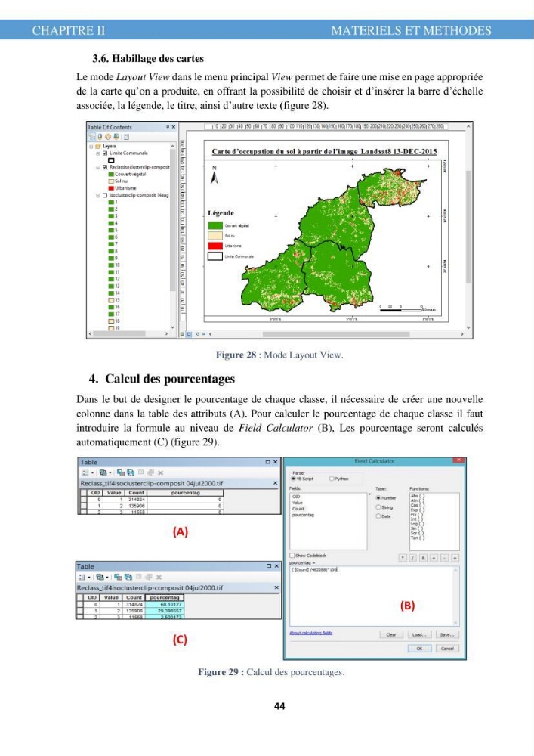Select List By Visibility icon in Table Of Contents
The width and height of the screenshot is (534, 756).
tap(108, 137)
